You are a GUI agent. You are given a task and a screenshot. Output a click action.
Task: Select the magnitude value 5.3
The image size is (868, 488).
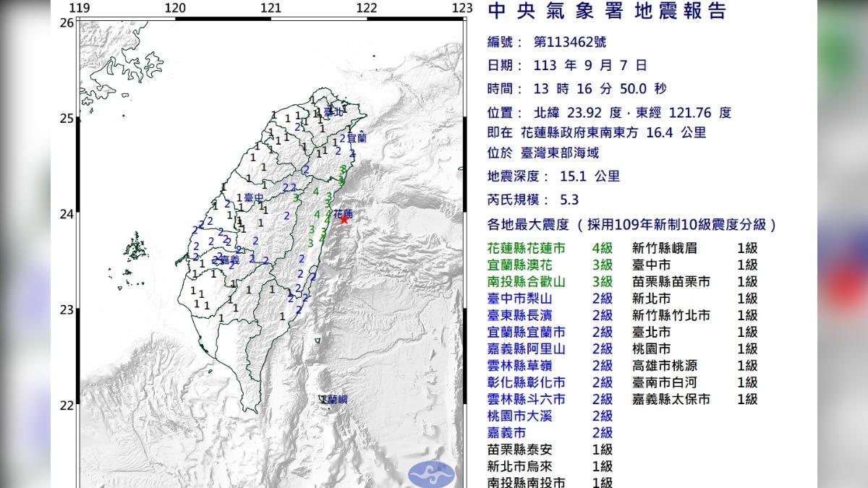(x=569, y=200)
